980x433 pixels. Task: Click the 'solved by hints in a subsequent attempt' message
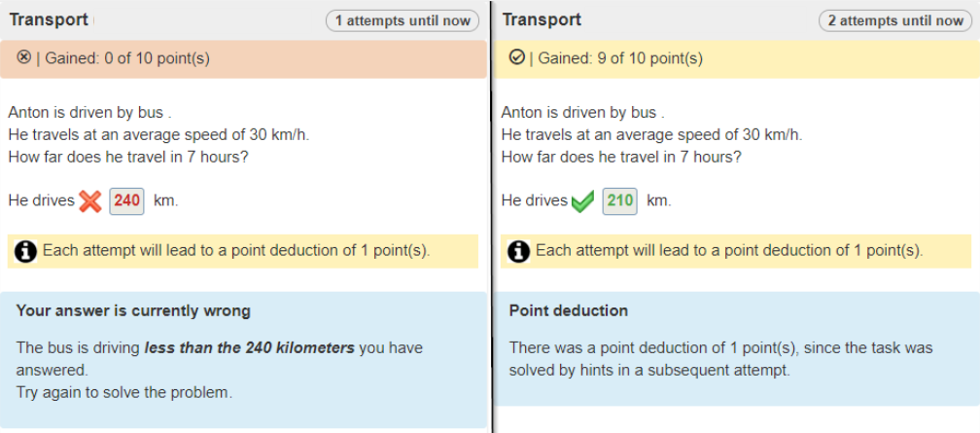pos(648,371)
